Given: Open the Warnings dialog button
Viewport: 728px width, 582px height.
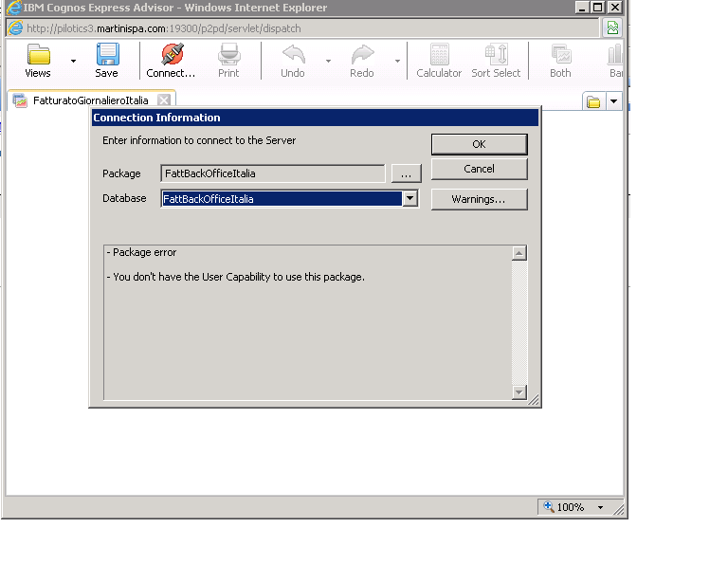Looking at the screenshot, I should [x=479, y=199].
